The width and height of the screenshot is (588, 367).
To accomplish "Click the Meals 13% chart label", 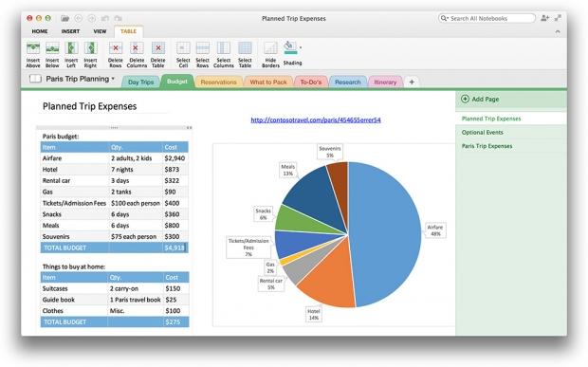I will (x=288, y=170).
